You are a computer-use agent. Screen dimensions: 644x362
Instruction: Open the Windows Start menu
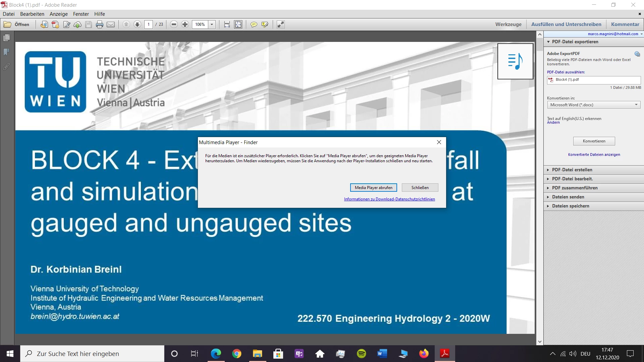coord(10,354)
